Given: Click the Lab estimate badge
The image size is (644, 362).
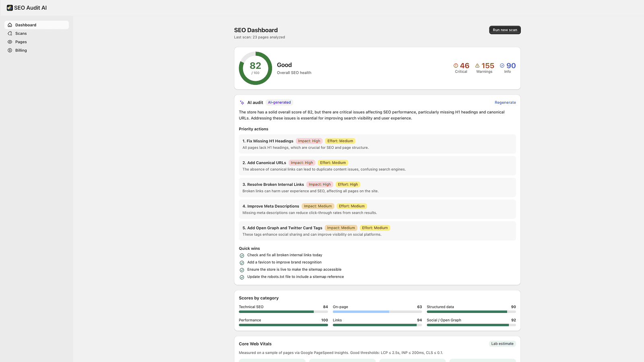Looking at the screenshot, I should point(502,344).
